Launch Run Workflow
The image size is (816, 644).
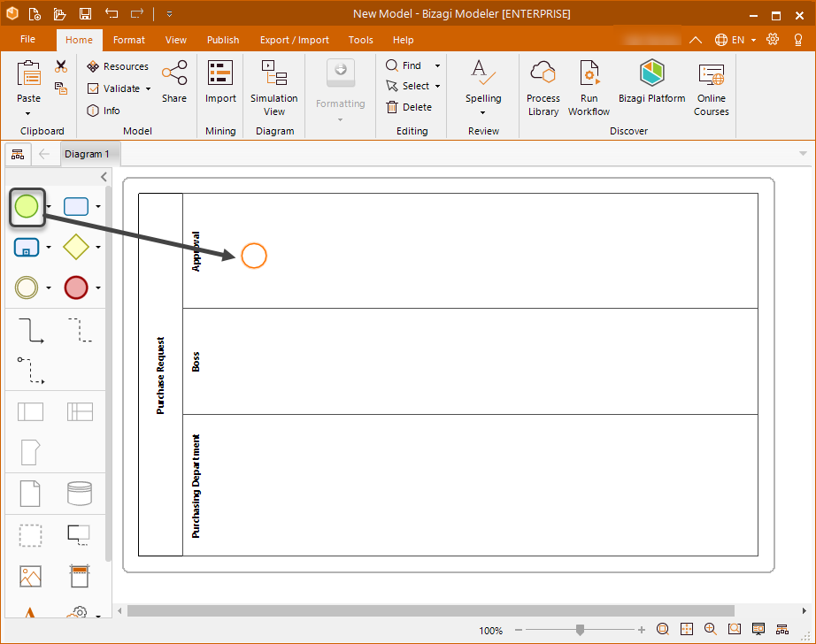[x=589, y=88]
